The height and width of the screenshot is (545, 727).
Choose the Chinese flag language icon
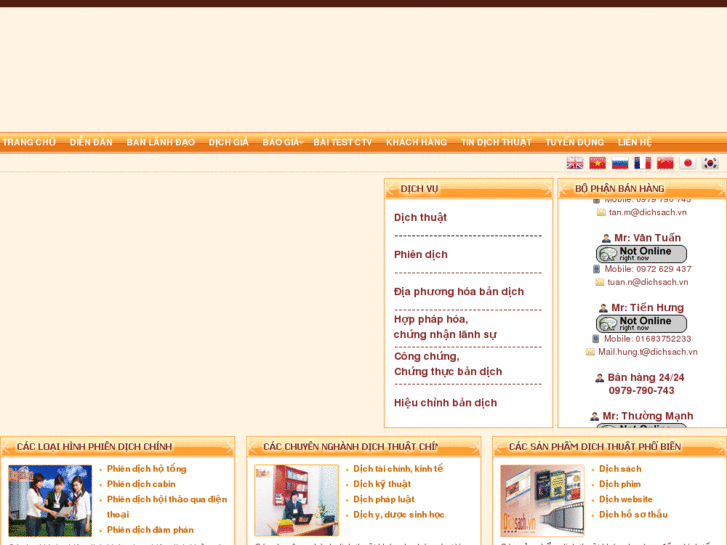coord(665,163)
